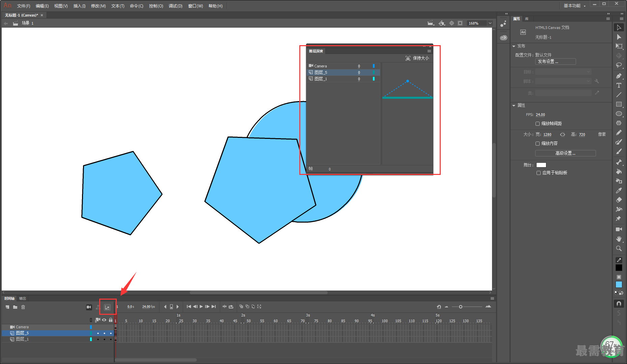Toggle lock for all timeline layers
The image size is (627, 364).
[x=111, y=320]
